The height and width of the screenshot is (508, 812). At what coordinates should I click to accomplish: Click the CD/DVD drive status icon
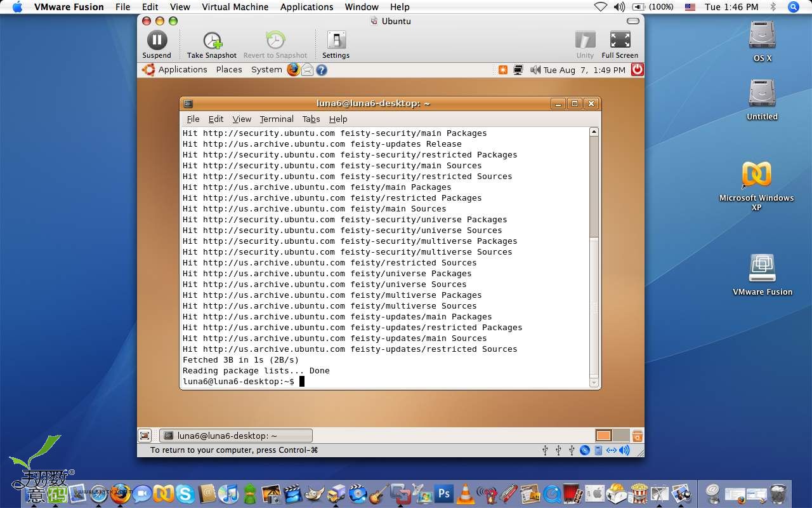585,450
